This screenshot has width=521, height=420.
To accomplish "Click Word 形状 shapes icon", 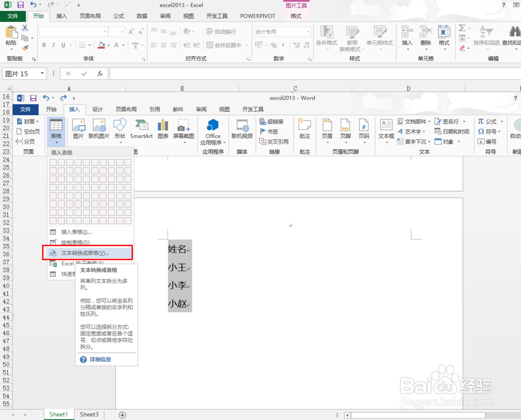I will pyautogui.click(x=120, y=125).
